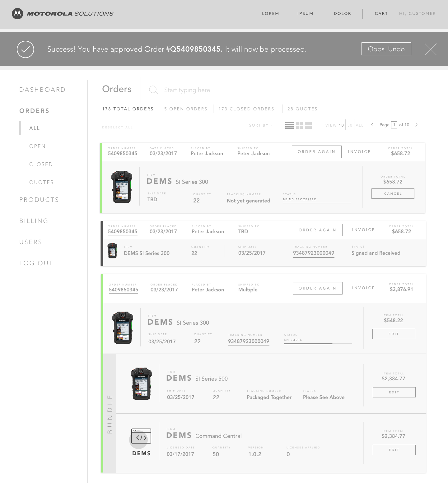Go to next page arrow
448x487 pixels.
416,125
